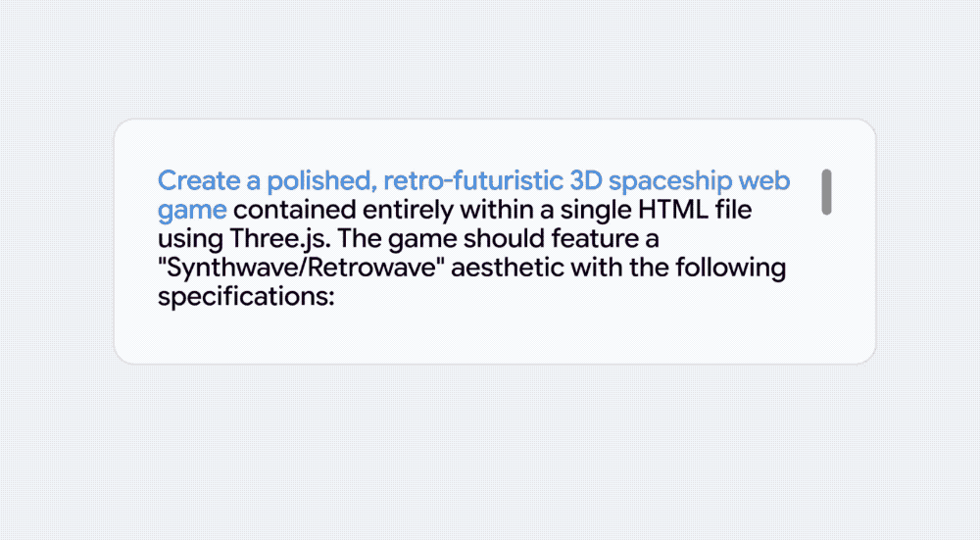Click the word "specifications:"
The height and width of the screenshot is (540, 980).
pos(246,297)
